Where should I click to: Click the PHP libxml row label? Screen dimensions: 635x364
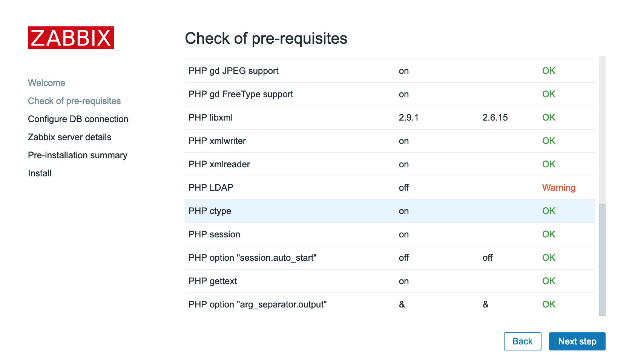[x=211, y=118]
